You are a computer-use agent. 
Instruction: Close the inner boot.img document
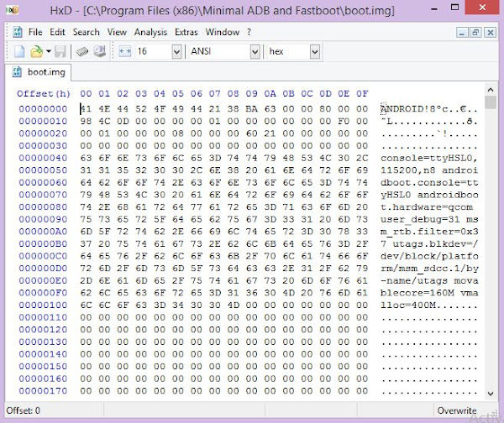(491, 33)
